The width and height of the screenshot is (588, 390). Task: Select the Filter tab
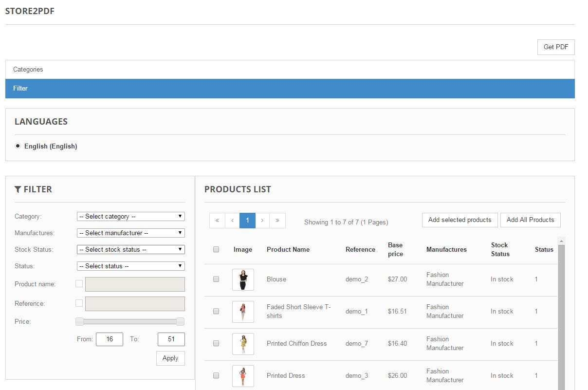click(20, 89)
